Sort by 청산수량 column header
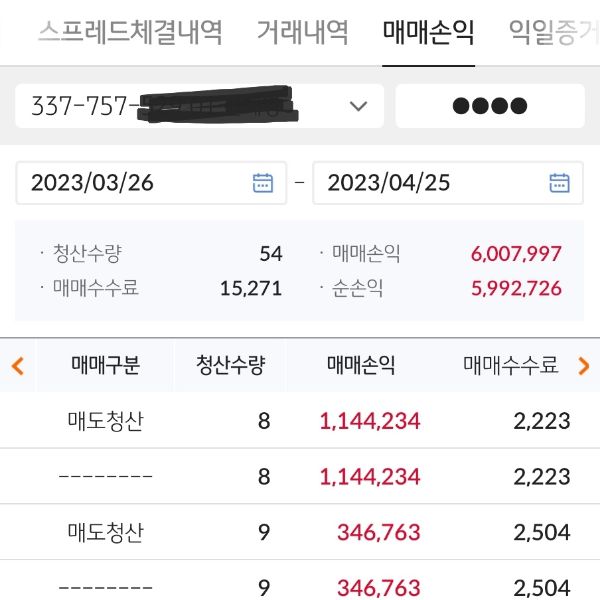The image size is (600, 600). point(231,366)
